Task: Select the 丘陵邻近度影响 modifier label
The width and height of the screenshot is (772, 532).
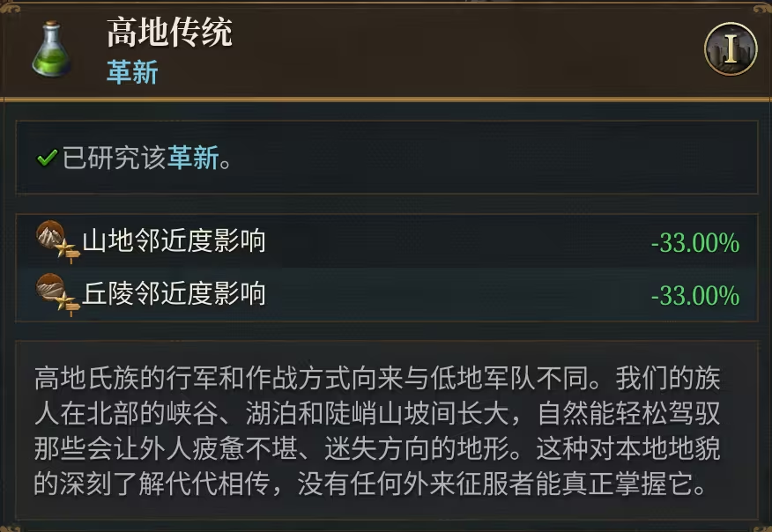Action: pyautogui.click(x=174, y=293)
